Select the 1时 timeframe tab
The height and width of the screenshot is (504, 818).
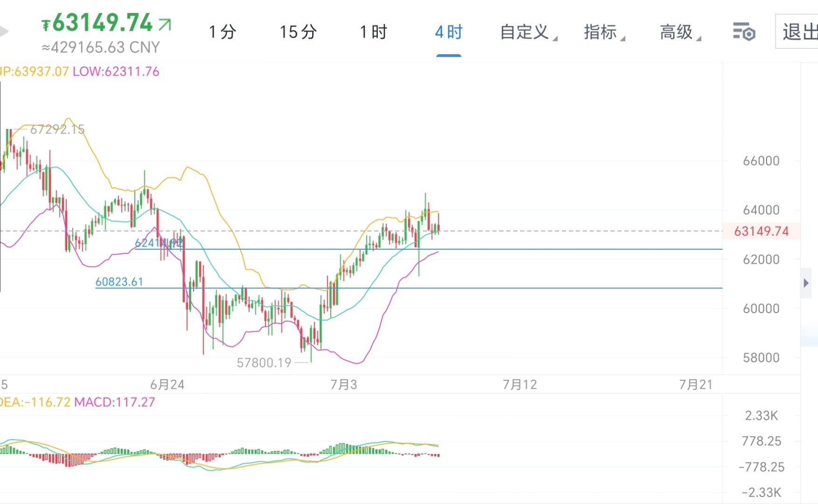click(x=373, y=32)
